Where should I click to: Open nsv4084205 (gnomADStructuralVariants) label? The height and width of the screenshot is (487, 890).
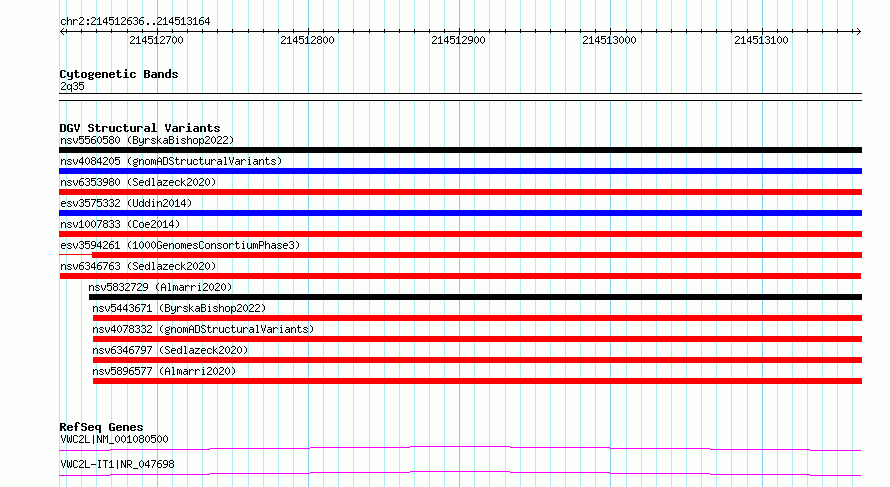[x=171, y=161]
